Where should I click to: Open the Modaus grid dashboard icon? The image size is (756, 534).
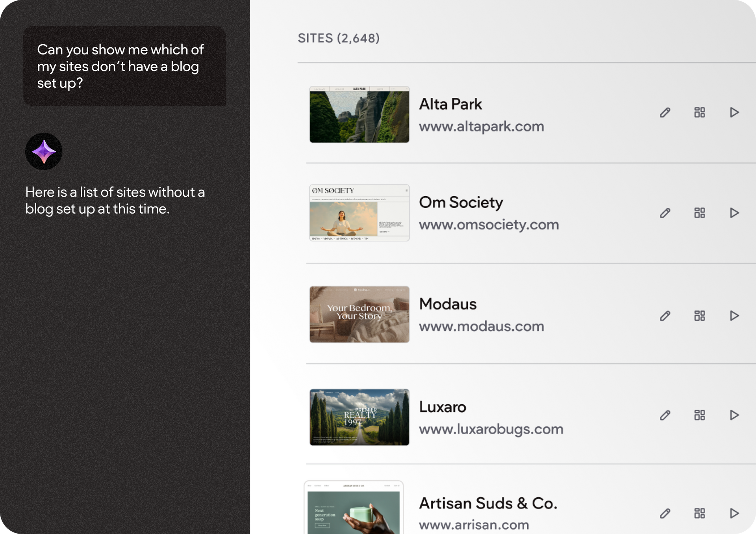(699, 316)
